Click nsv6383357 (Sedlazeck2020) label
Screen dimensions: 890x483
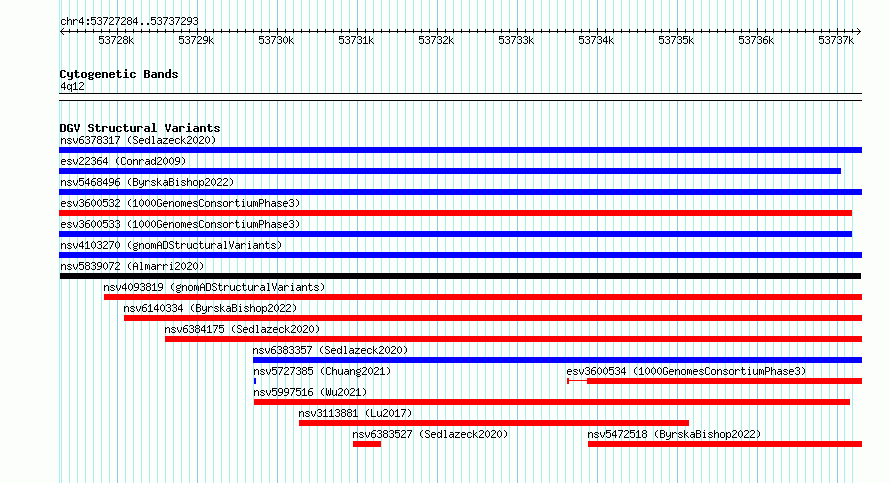(330, 350)
